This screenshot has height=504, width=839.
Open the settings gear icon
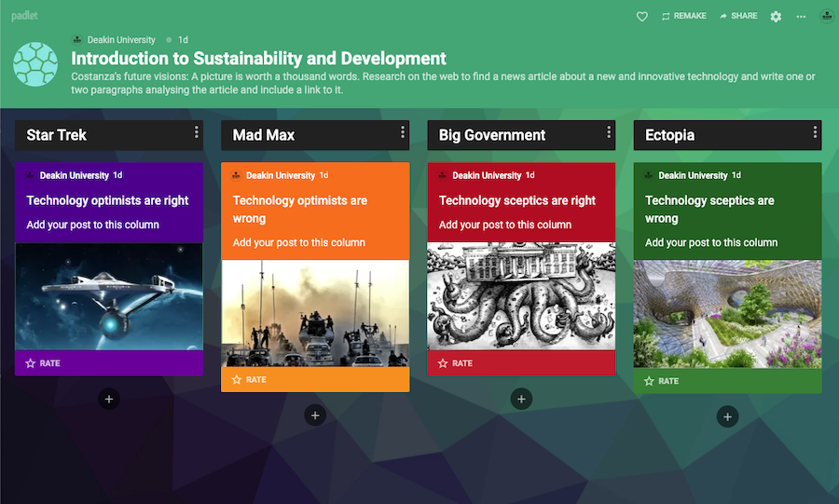pyautogui.click(x=776, y=17)
